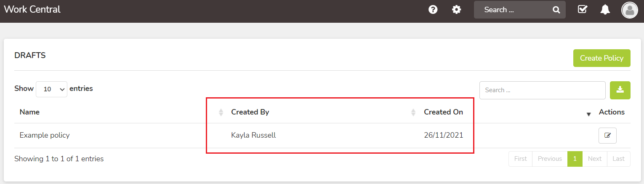Click the sort arrow next to Actions
Image resolution: width=644 pixels, height=184 pixels.
click(588, 115)
